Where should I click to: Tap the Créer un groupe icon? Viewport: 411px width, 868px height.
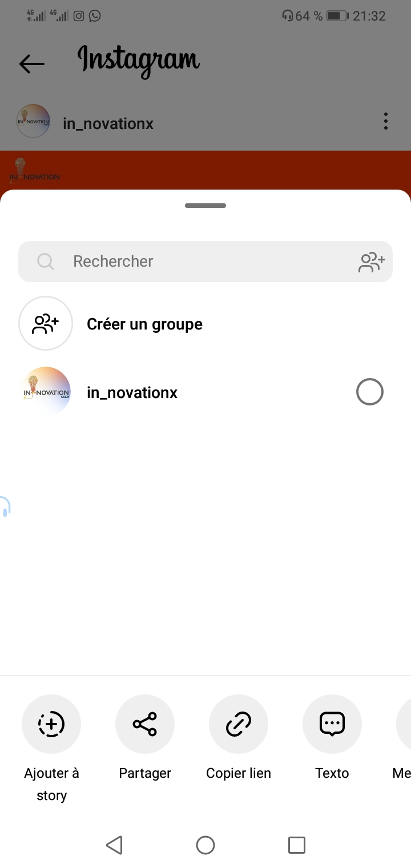click(46, 323)
